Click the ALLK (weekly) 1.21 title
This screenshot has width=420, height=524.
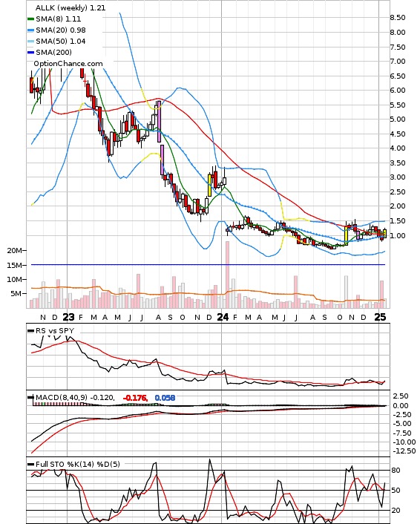70,7
